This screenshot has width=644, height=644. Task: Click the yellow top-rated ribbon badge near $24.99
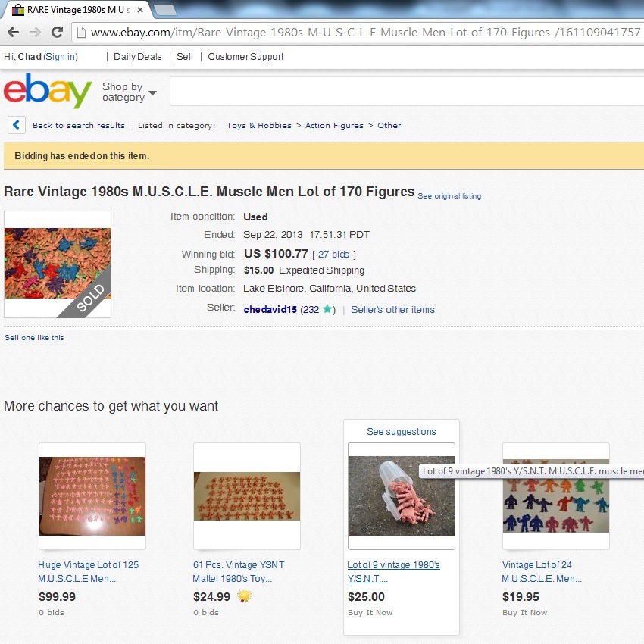click(x=244, y=596)
